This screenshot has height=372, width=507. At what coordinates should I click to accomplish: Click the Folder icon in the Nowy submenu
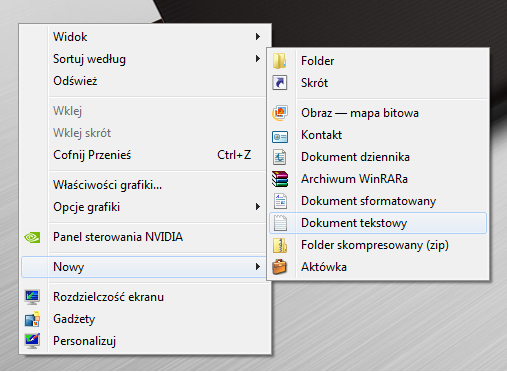[x=280, y=61]
